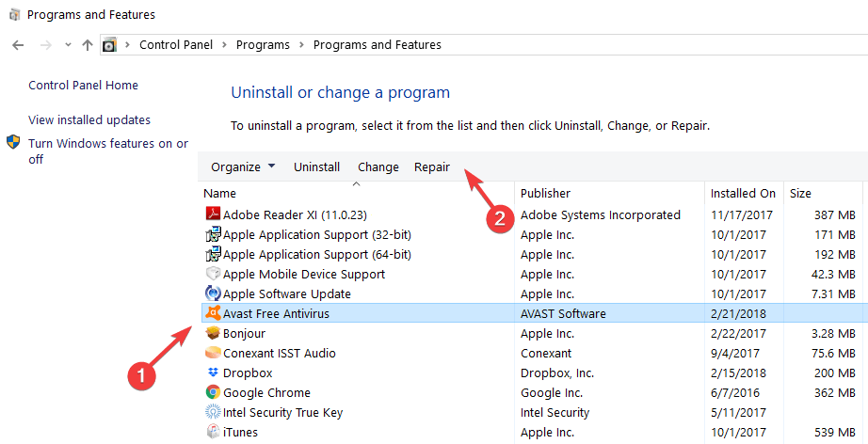Viewport: 868px width, 444px height.
Task: Open the View installed updates link
Action: click(89, 120)
